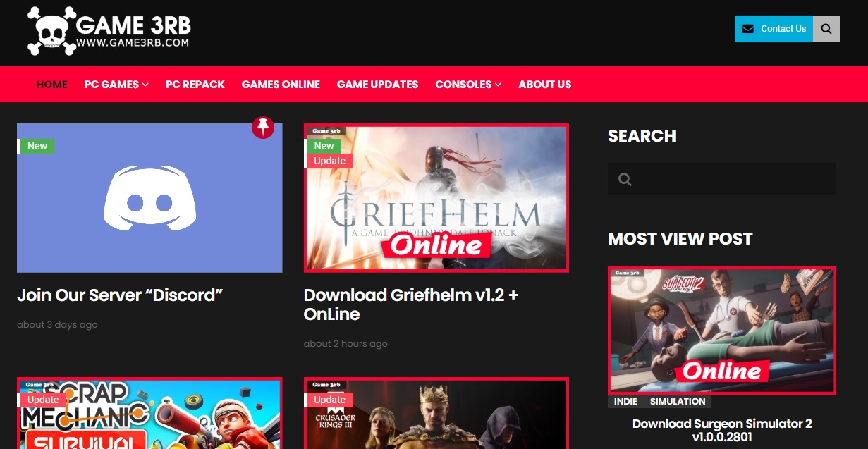Screen dimensions: 868x449
Task: Click the sidebar search input field
Action: 722,179
